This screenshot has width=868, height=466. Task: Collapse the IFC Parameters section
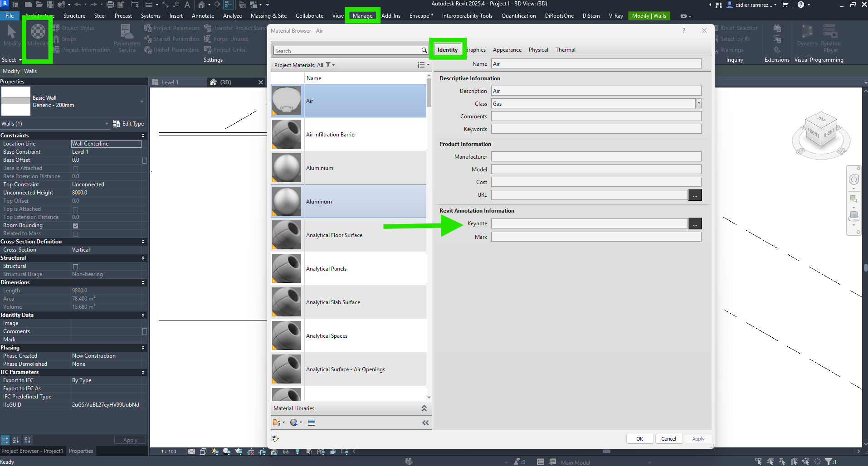point(143,372)
